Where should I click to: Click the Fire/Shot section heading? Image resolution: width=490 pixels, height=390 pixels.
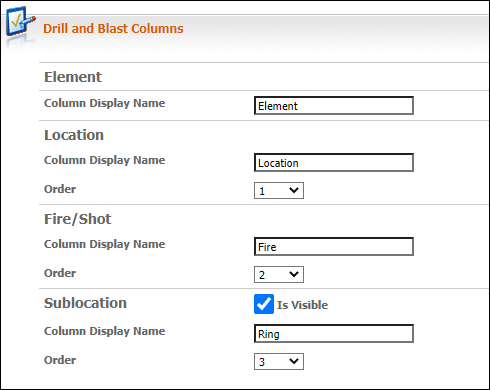(x=78, y=219)
